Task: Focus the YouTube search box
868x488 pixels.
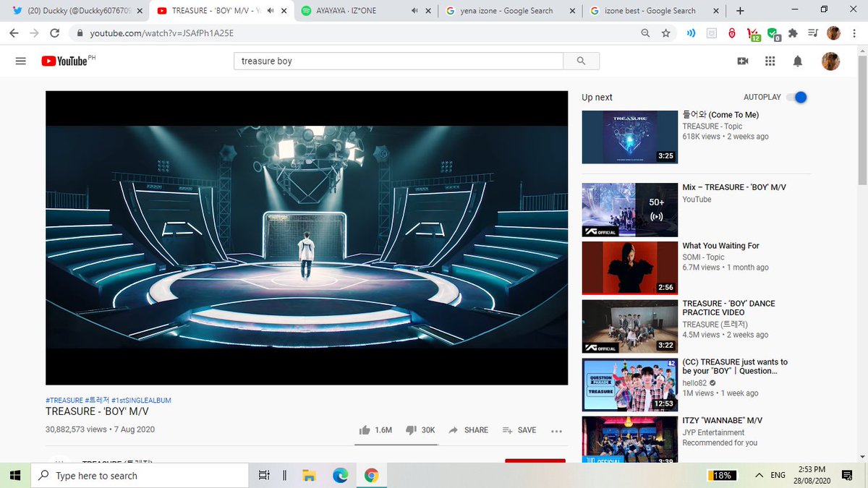Action: [398, 61]
